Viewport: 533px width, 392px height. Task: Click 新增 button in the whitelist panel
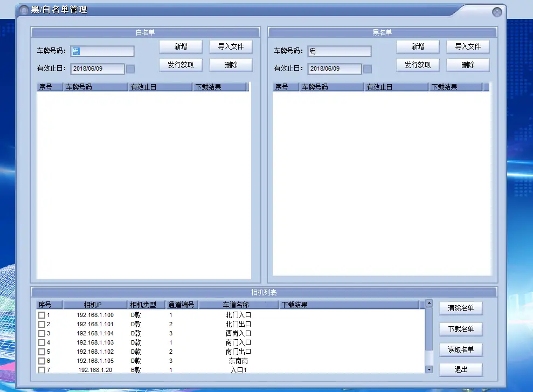tap(181, 47)
